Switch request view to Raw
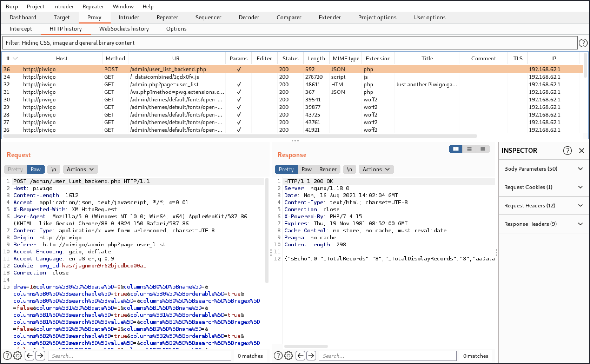The height and width of the screenshot is (364, 590). (36, 169)
